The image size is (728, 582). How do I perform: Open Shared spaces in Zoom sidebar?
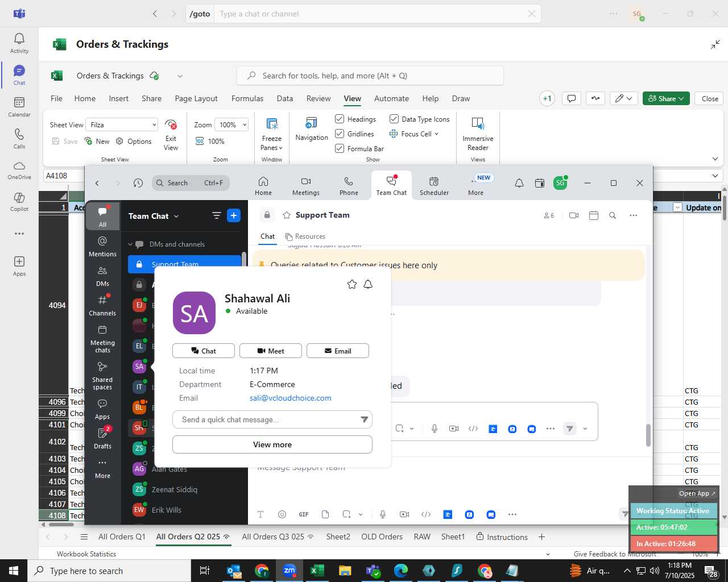102,376
